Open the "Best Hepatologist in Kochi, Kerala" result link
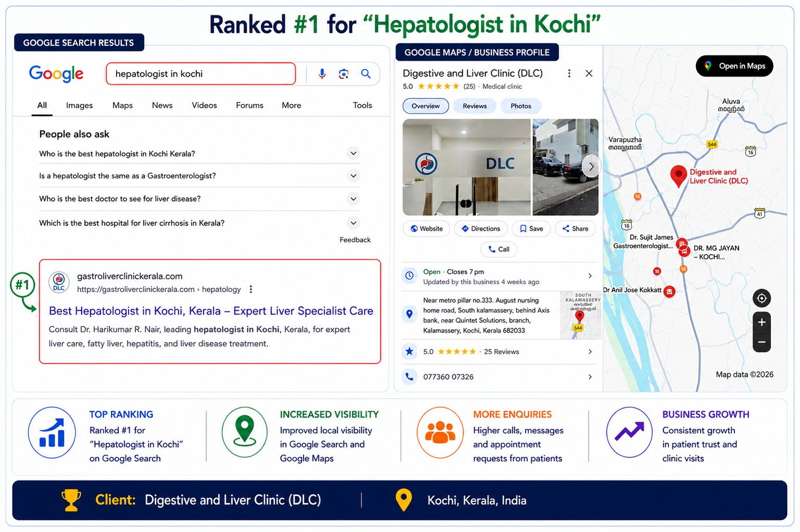 [211, 311]
